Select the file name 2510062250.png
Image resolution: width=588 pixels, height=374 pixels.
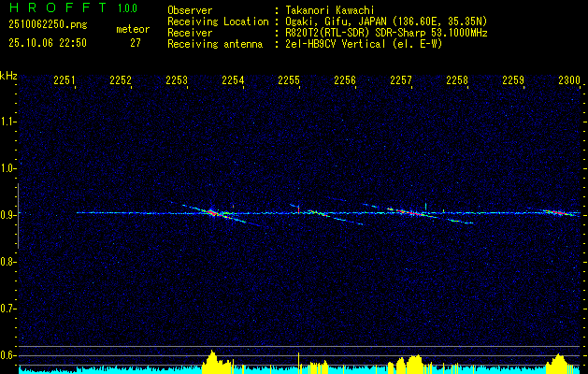48,24
